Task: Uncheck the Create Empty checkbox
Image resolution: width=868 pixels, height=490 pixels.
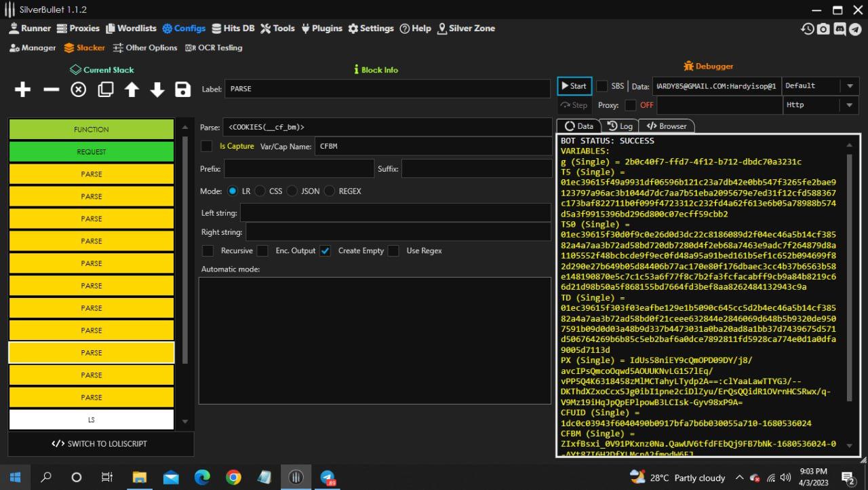Action: 325,250
